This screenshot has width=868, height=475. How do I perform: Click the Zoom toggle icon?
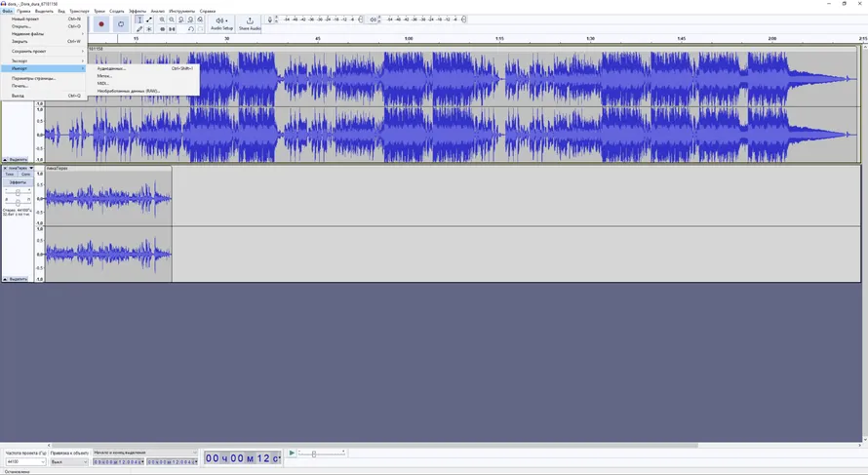[200, 20]
